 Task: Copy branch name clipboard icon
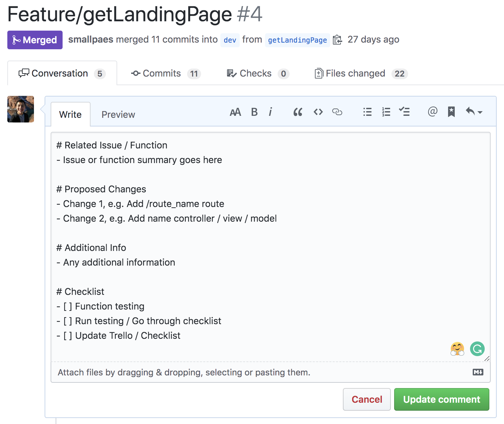click(x=337, y=40)
